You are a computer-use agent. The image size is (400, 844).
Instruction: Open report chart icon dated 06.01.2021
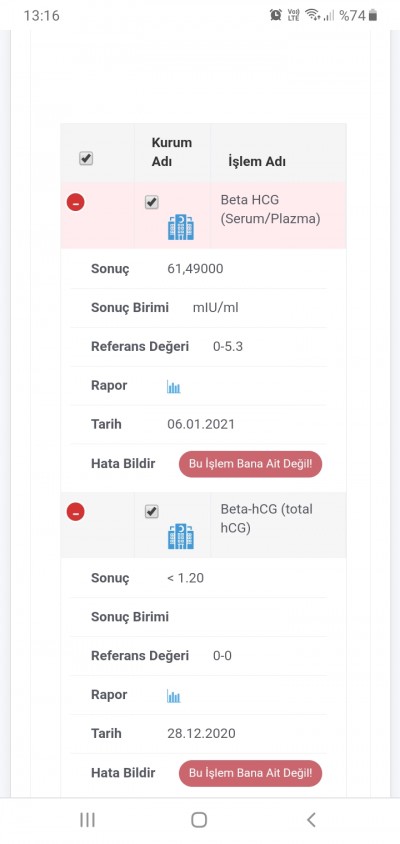click(173, 387)
